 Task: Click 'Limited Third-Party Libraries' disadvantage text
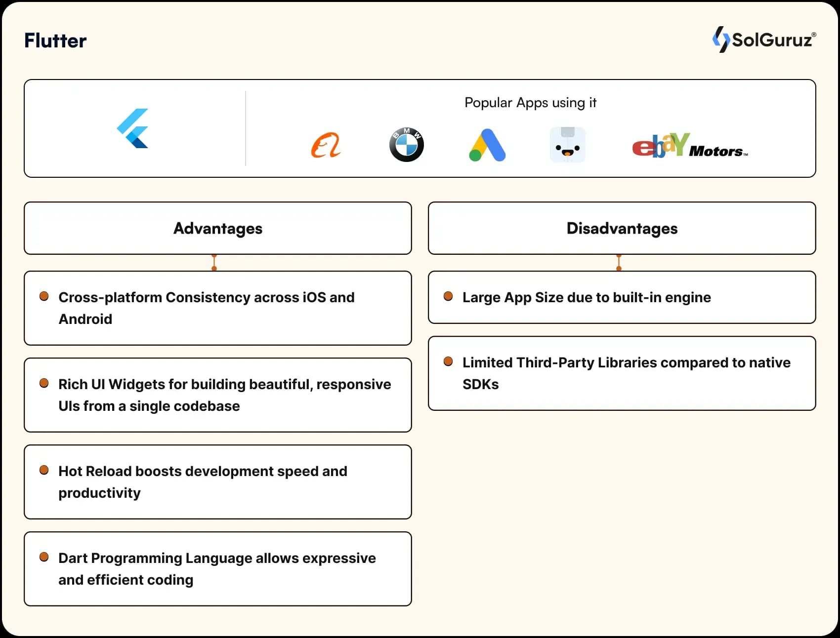[x=627, y=373]
